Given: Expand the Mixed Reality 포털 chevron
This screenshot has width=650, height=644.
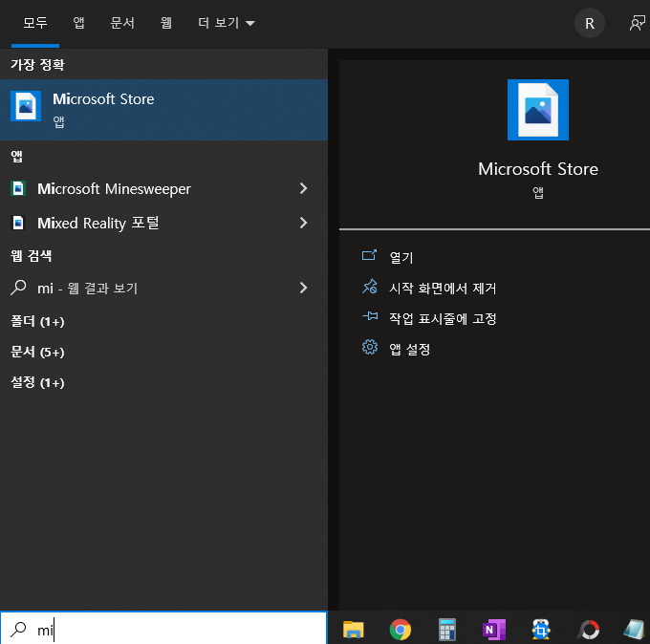Looking at the screenshot, I should [303, 223].
